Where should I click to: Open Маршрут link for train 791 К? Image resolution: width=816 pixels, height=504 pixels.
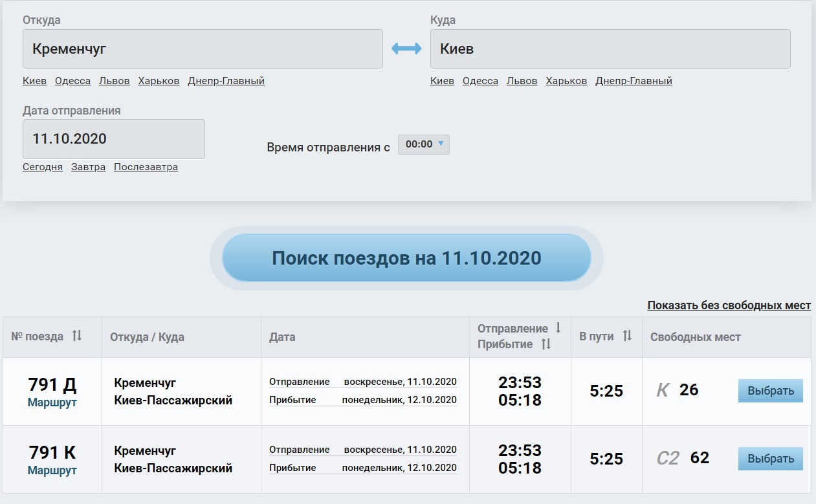52,470
